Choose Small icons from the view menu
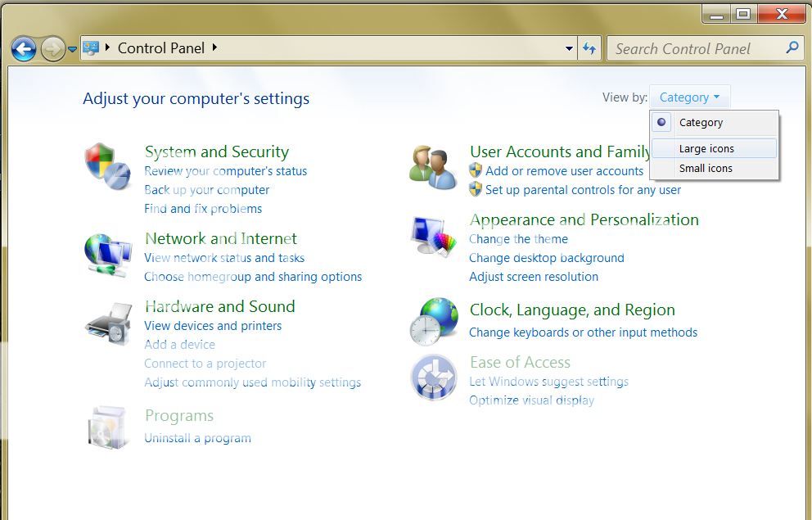The width and height of the screenshot is (812, 520). click(x=715, y=169)
